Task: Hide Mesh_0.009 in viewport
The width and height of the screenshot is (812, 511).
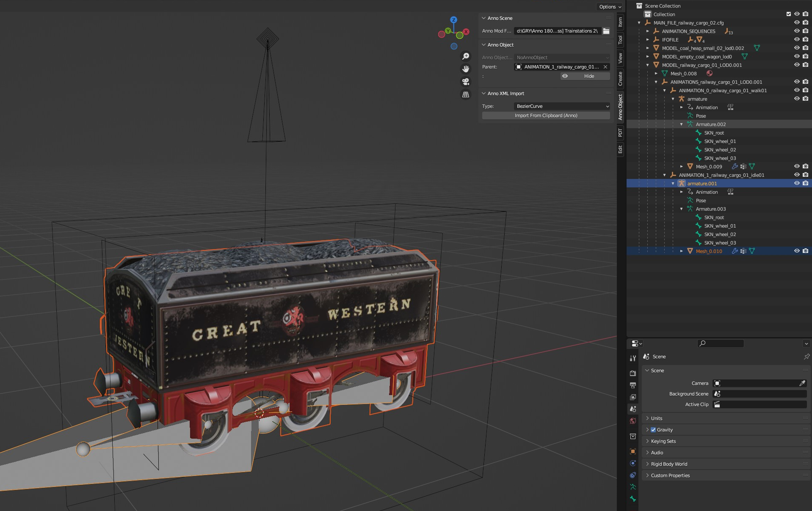Action: pos(797,166)
